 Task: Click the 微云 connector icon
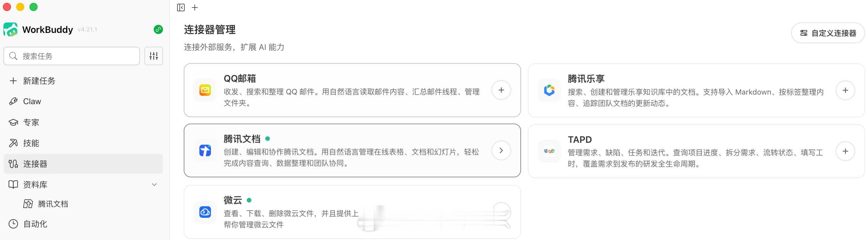click(205, 212)
